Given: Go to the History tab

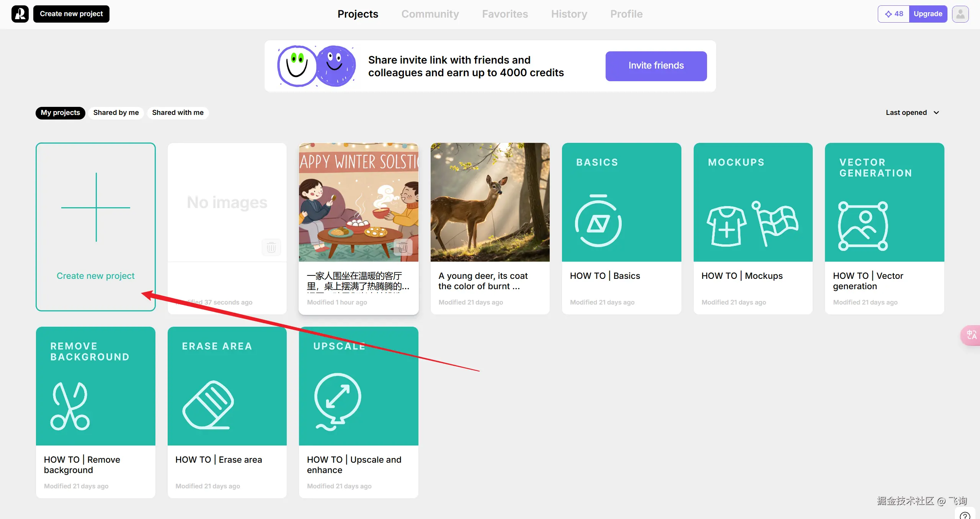Looking at the screenshot, I should 569,14.
